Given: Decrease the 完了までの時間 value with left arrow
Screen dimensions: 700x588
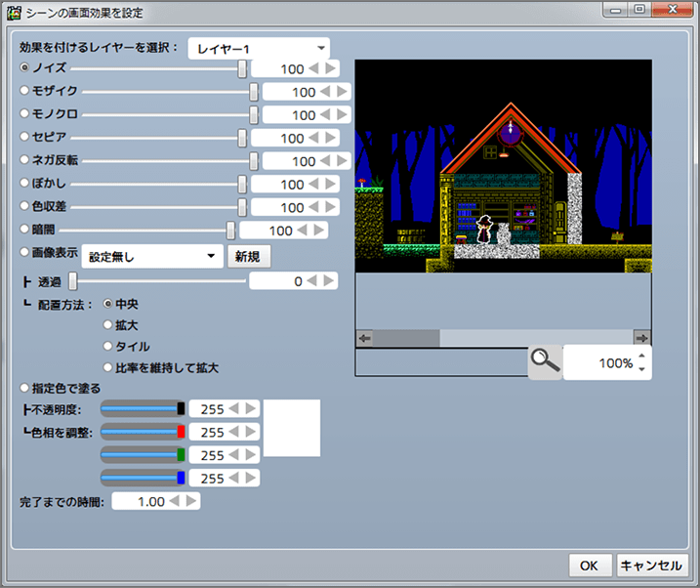Looking at the screenshot, I should coord(177,501).
